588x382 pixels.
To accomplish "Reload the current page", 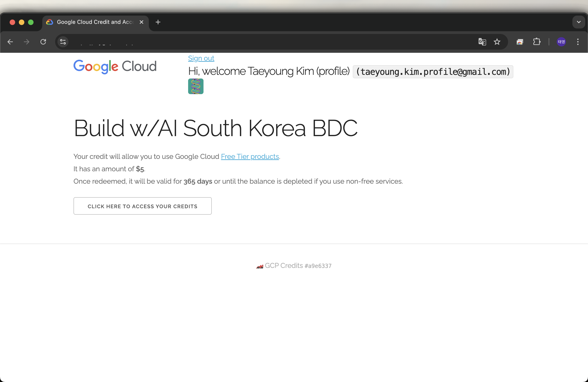I will [43, 42].
